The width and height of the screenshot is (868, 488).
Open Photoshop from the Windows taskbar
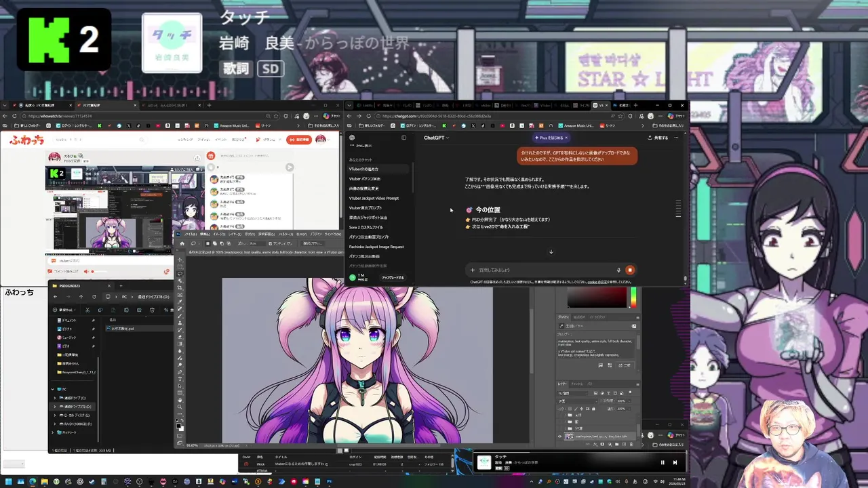330,482
